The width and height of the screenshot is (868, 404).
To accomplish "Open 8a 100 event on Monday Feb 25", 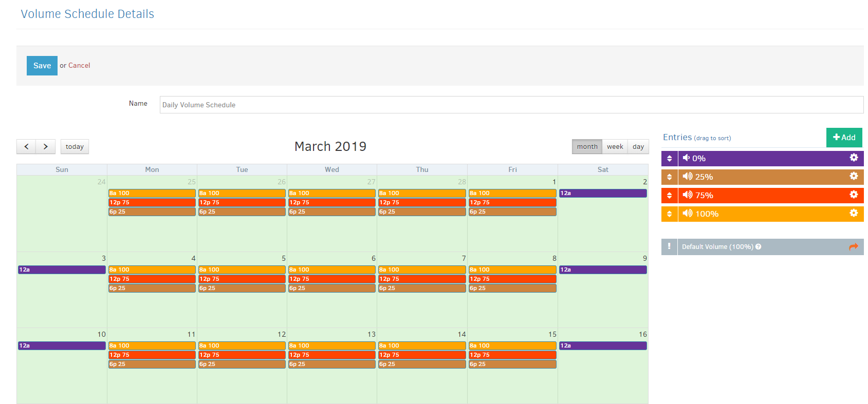I will point(152,194).
